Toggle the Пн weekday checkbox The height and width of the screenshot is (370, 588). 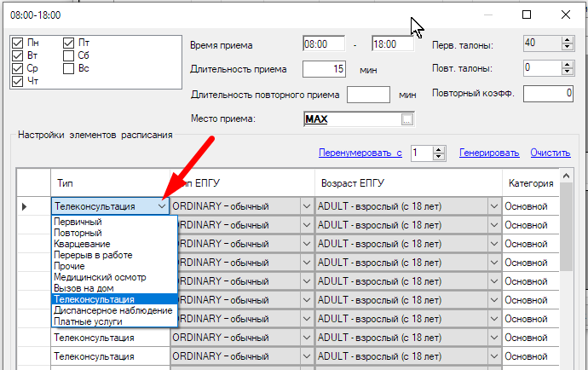click(18, 42)
